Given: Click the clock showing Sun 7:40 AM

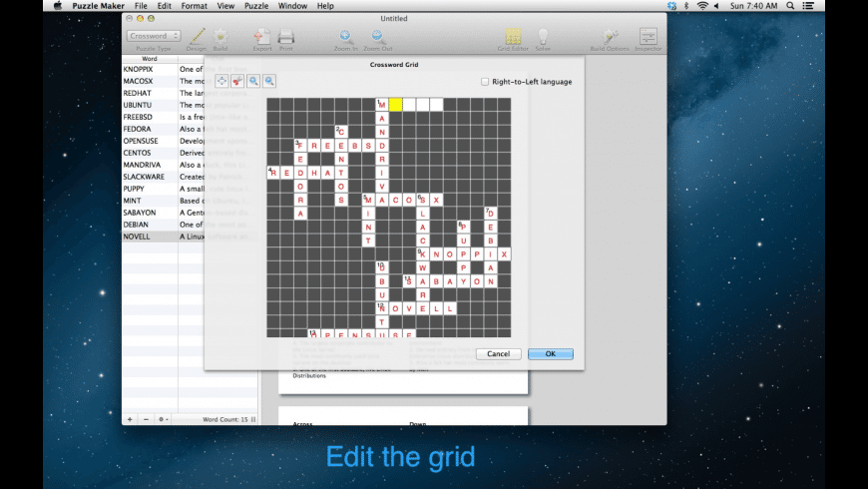Looking at the screenshot, I should [753, 6].
